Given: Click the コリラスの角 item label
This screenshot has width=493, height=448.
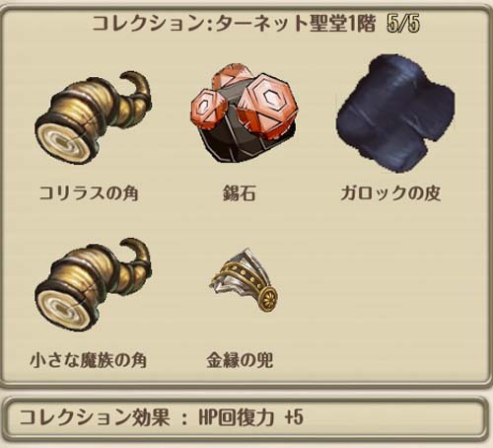Looking at the screenshot, I should coord(89,192).
